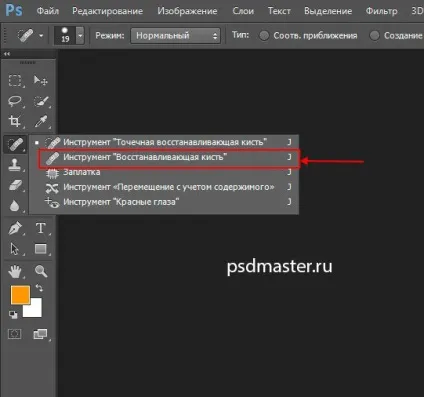The width and height of the screenshot is (424, 397).
Task: Open the Выделение menu
Action: [328, 11]
